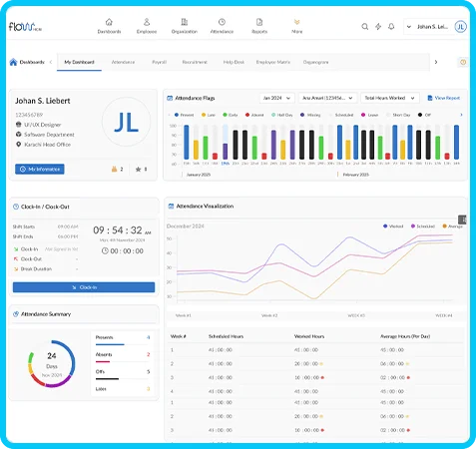Click the orange help icon at tab bar end
This screenshot has height=449, width=476.
pos(463,62)
